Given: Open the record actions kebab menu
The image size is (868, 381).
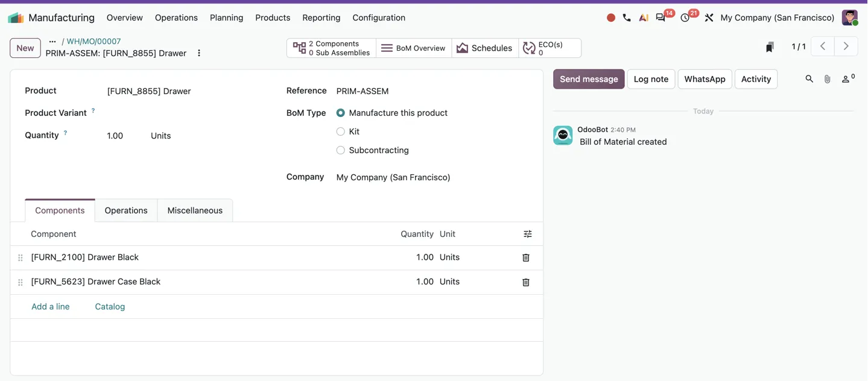Looking at the screenshot, I should (x=199, y=53).
